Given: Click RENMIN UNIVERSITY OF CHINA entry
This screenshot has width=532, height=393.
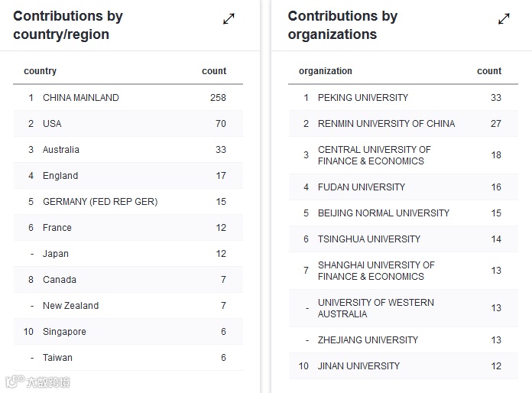Looking at the screenshot, I should pyautogui.click(x=386, y=124).
